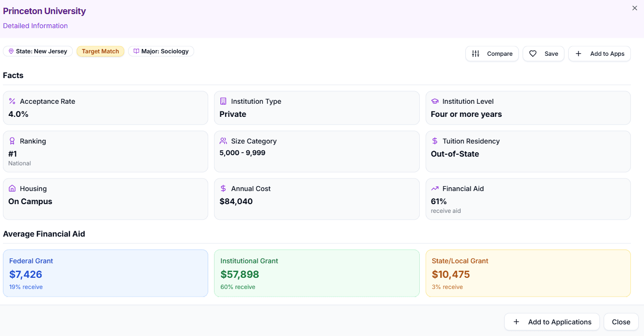Click the trending arrow Financial Aid icon
The height and width of the screenshot is (336, 644).
[x=435, y=189]
